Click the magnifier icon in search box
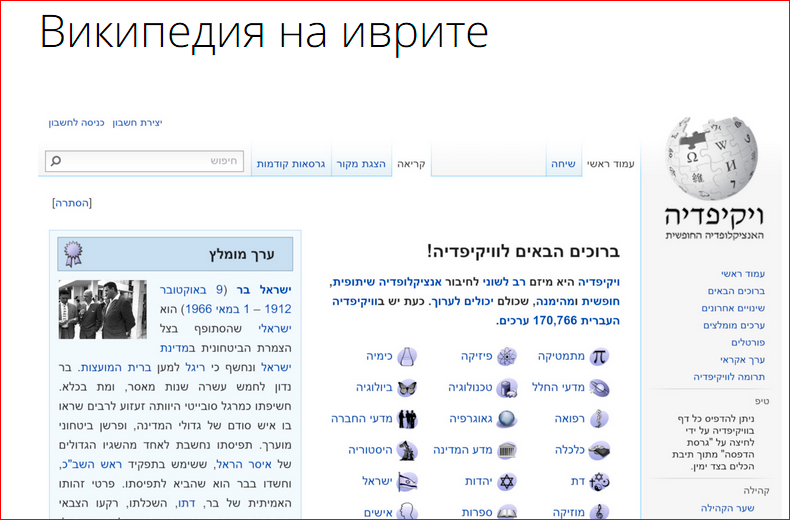Screen dimensions: 790x520 [x=56, y=161]
